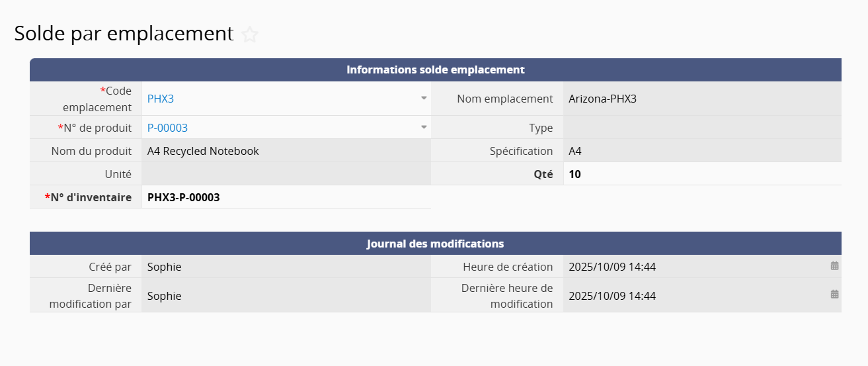Open calendar icon for Heure de création
Viewport: 868px width, 366px height.
click(834, 266)
